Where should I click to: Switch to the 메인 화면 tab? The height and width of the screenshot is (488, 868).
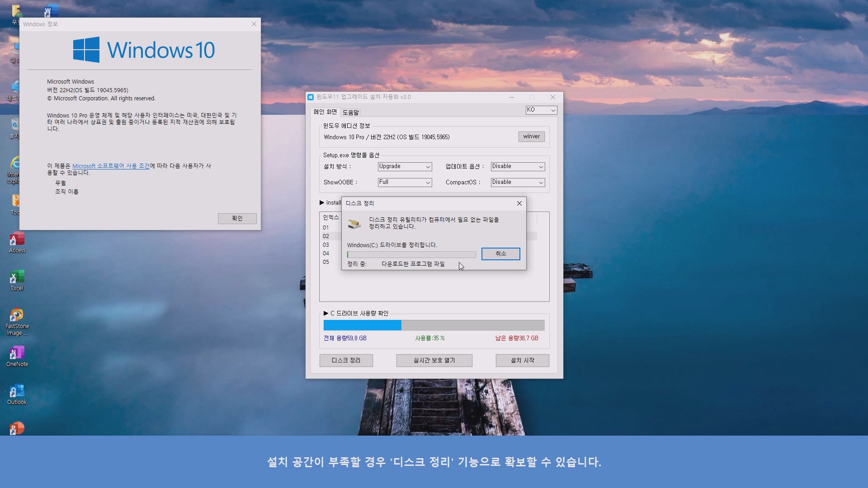[325, 112]
